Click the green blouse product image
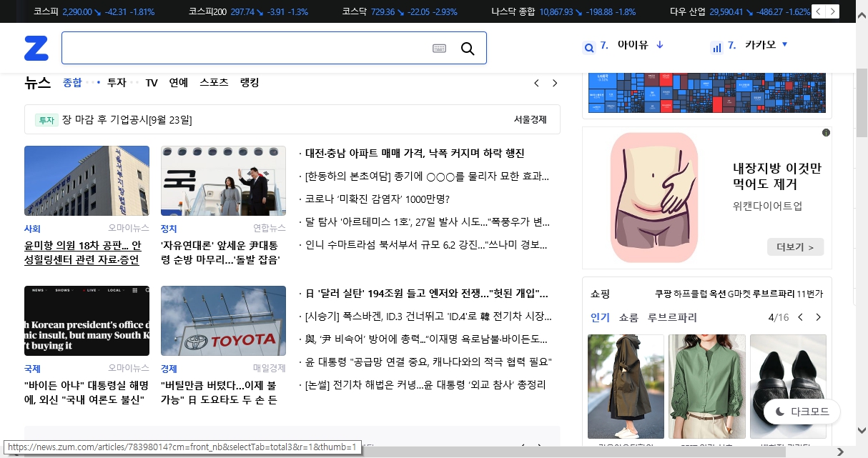Viewport: 868px width, 458px height. click(x=707, y=387)
